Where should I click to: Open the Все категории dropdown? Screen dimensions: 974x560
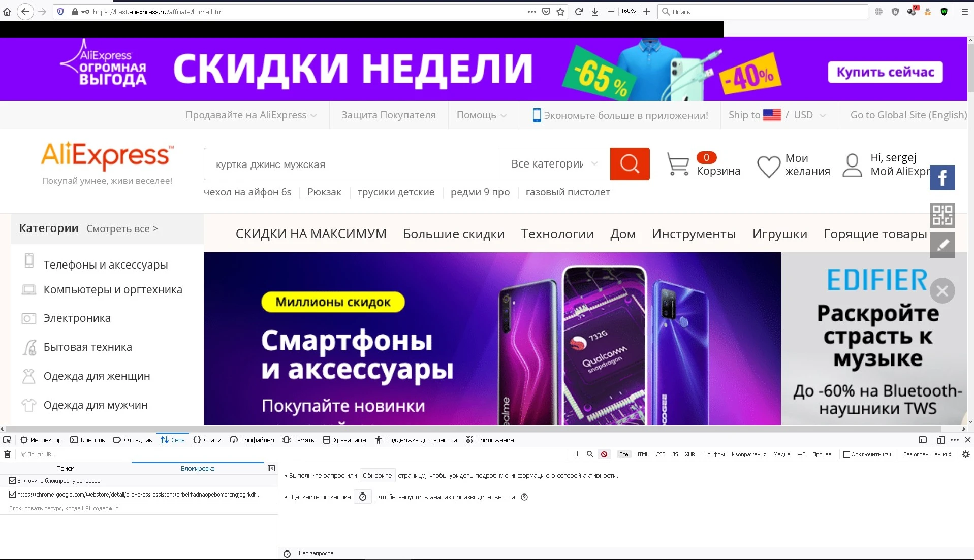[554, 164]
